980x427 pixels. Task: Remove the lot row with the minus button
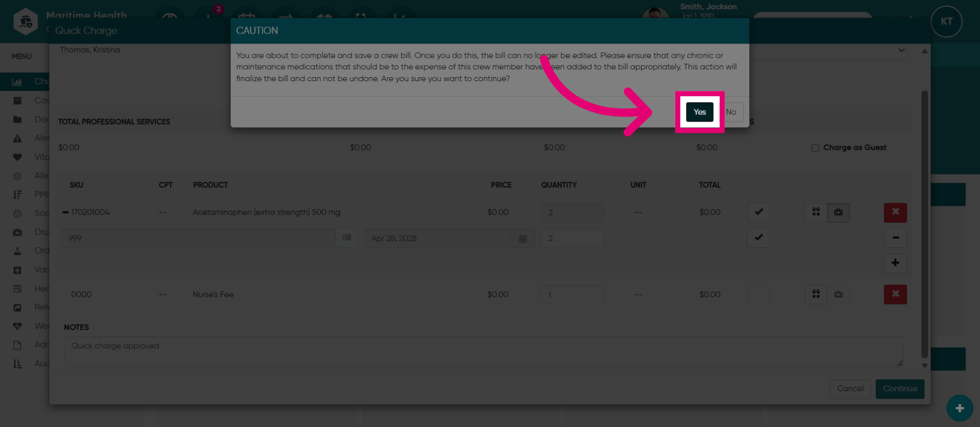pyautogui.click(x=895, y=238)
